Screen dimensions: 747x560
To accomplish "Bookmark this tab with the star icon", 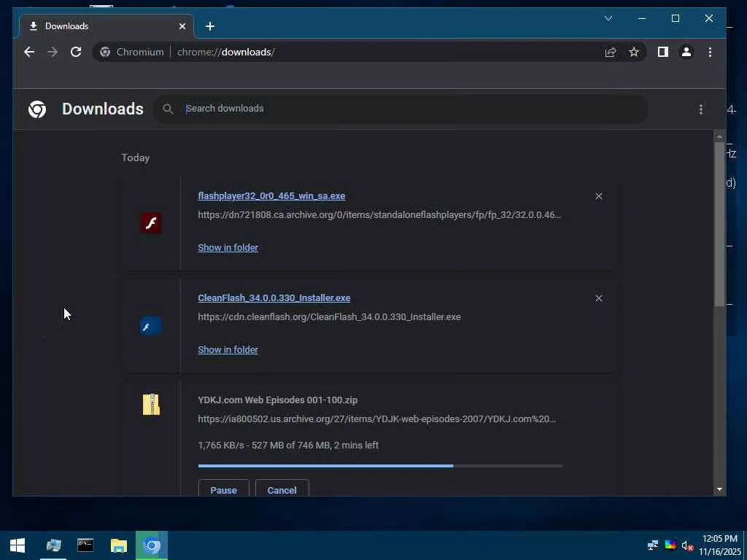I will coord(634,52).
